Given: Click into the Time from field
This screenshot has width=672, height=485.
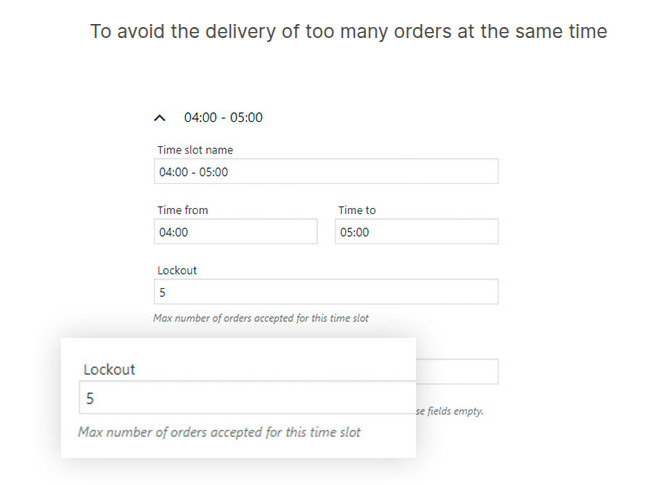Looking at the screenshot, I should point(237,232).
